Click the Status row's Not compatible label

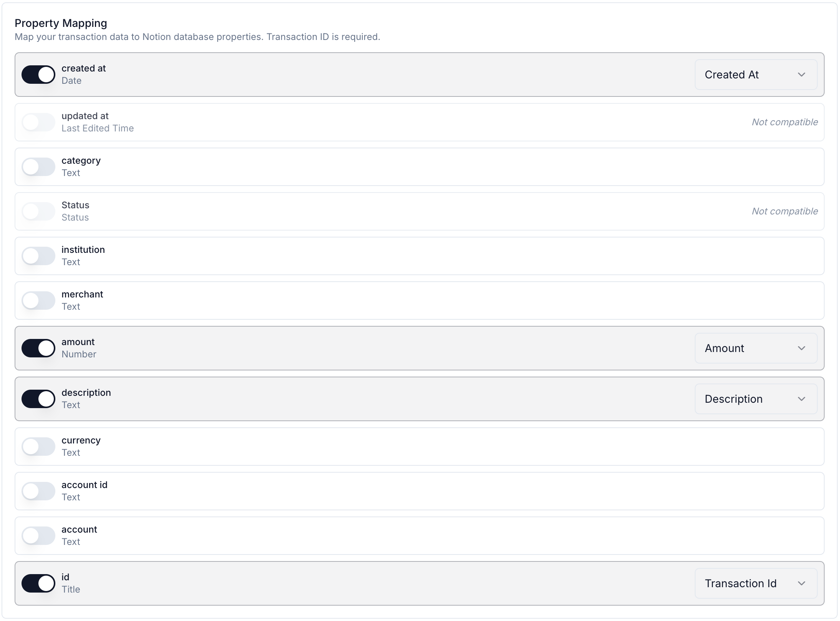coord(784,211)
